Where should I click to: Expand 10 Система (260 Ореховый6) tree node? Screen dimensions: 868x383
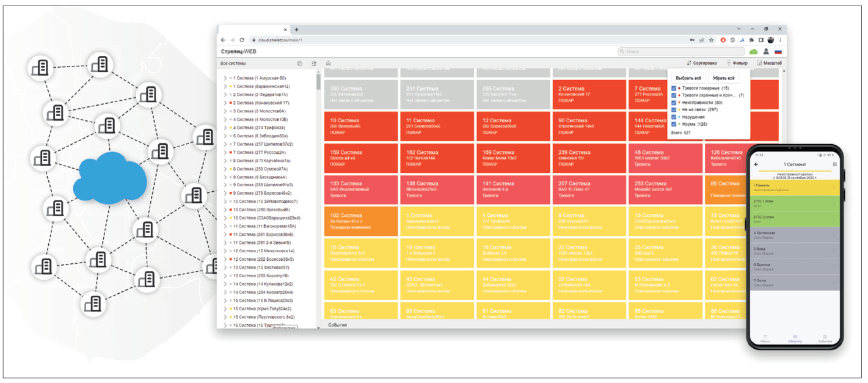225,210
